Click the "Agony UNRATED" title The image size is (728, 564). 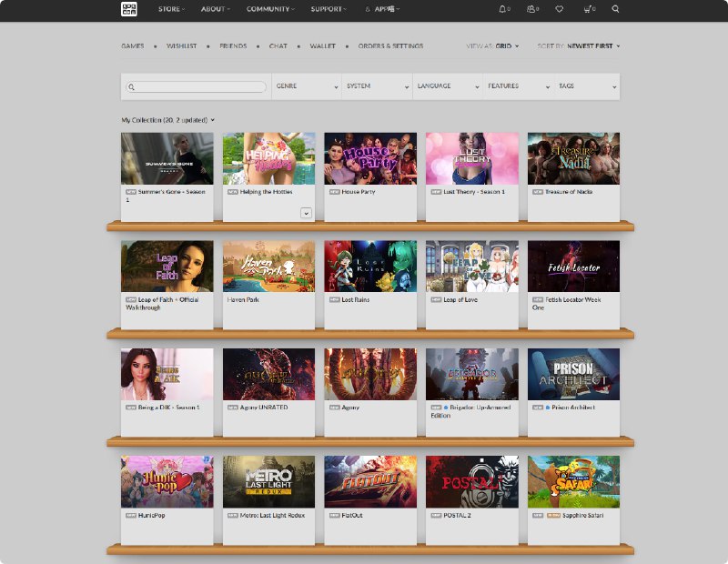(264, 408)
